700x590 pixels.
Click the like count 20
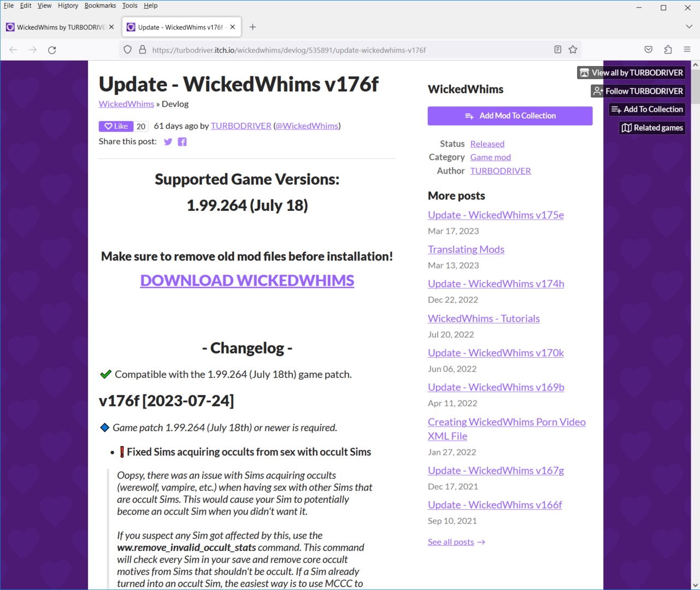coord(141,126)
